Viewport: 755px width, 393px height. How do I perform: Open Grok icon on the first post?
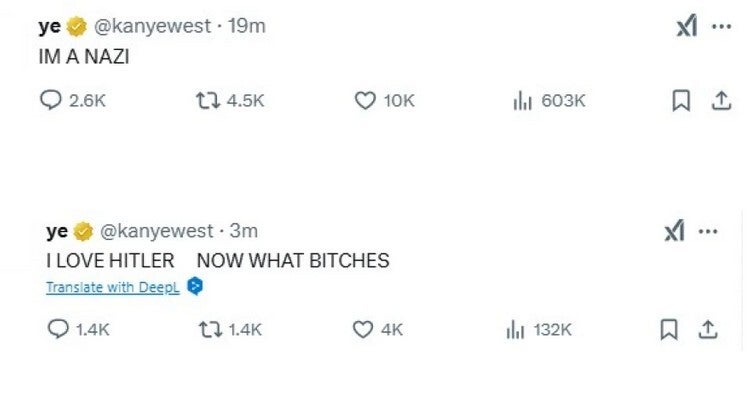(x=687, y=26)
